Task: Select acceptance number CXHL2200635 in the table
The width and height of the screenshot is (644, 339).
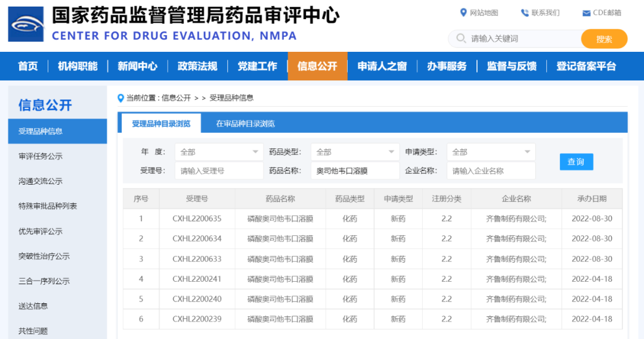Action: coord(197,219)
